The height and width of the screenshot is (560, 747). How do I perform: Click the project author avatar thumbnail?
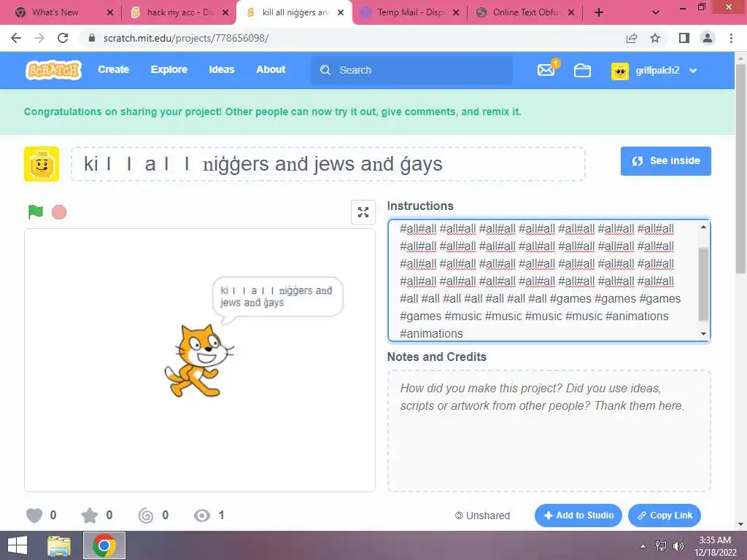pos(42,164)
